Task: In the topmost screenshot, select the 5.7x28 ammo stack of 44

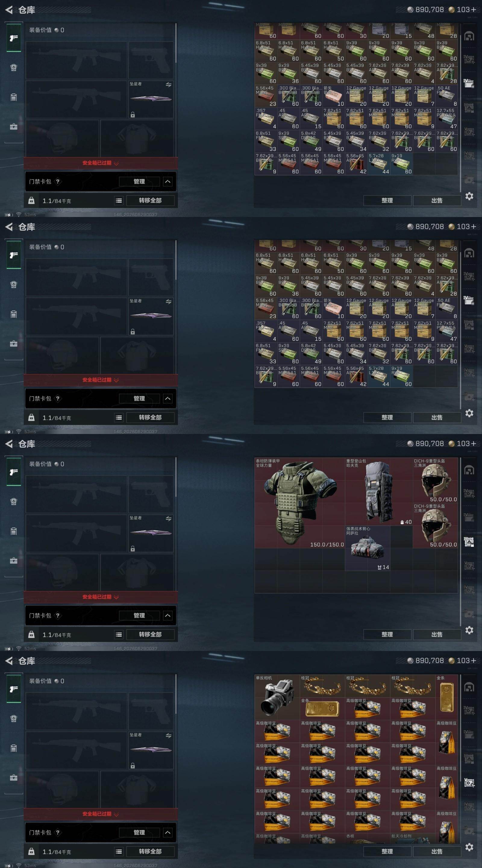Action: click(379, 164)
